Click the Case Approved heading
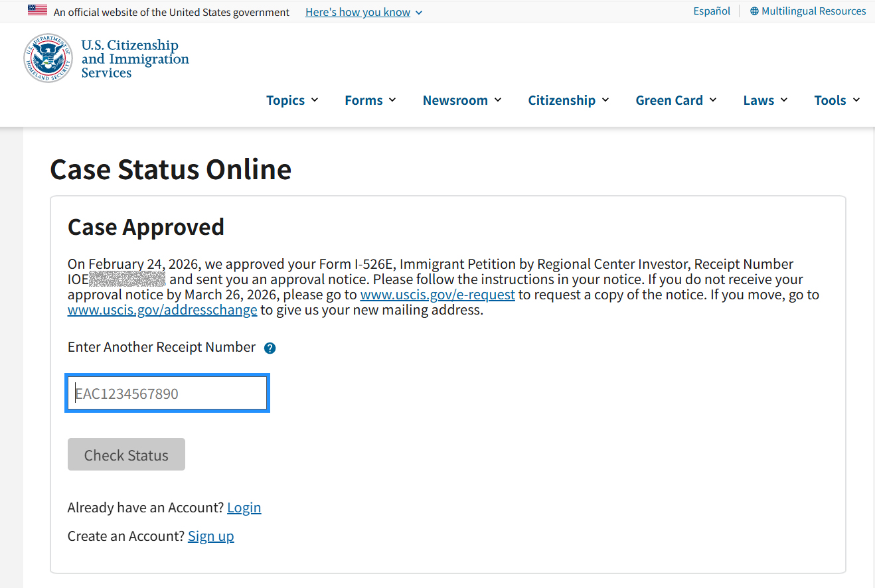Screen dimensions: 875x588 click(x=146, y=227)
